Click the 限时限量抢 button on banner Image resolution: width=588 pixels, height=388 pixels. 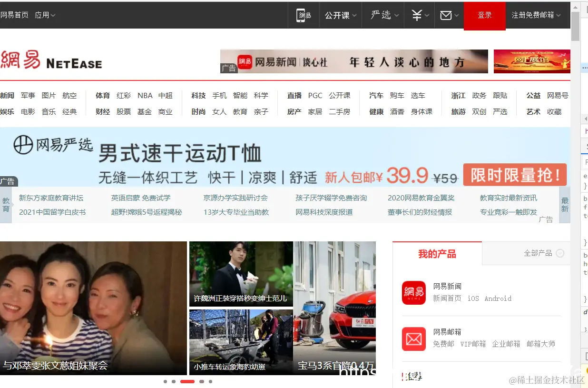pyautogui.click(x=515, y=175)
